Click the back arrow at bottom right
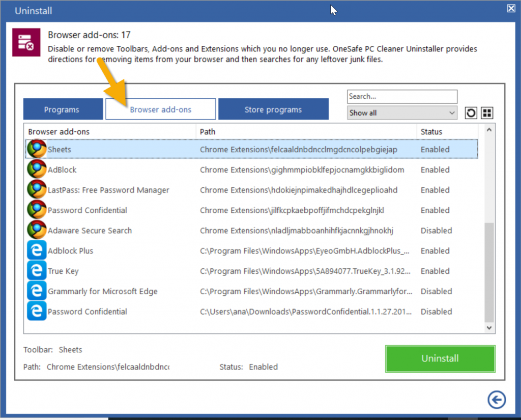The width and height of the screenshot is (521, 420). [x=497, y=400]
